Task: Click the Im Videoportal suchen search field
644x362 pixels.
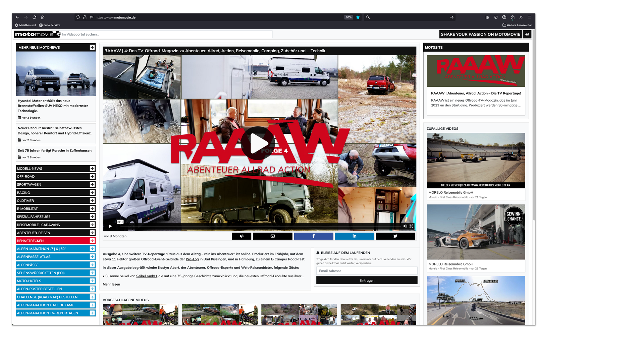Action: coord(166,34)
